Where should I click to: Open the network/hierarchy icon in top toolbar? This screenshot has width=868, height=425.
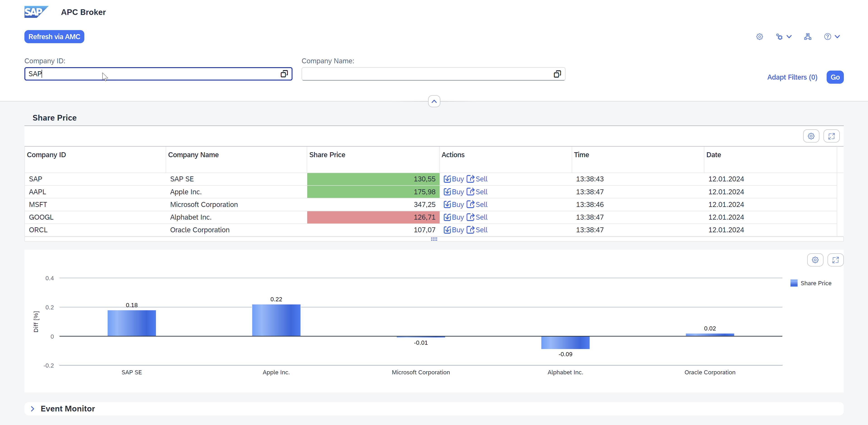pyautogui.click(x=807, y=36)
